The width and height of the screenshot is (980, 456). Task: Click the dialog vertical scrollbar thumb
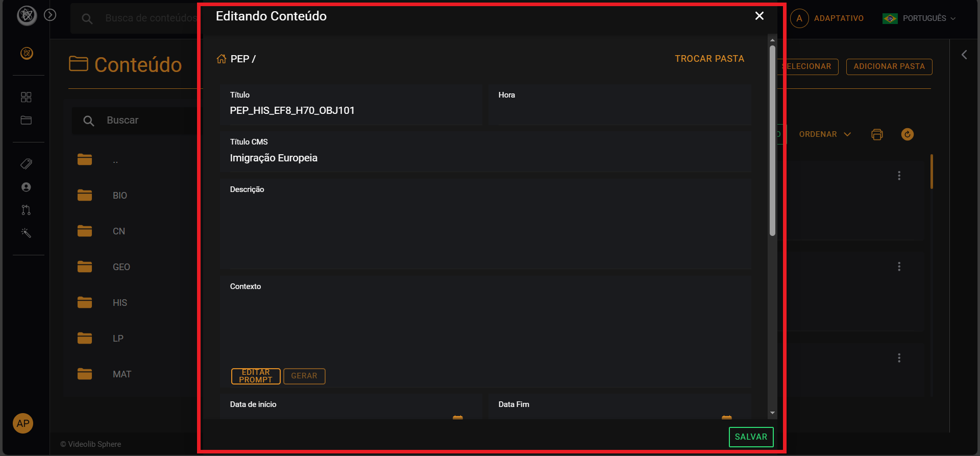pyautogui.click(x=772, y=140)
